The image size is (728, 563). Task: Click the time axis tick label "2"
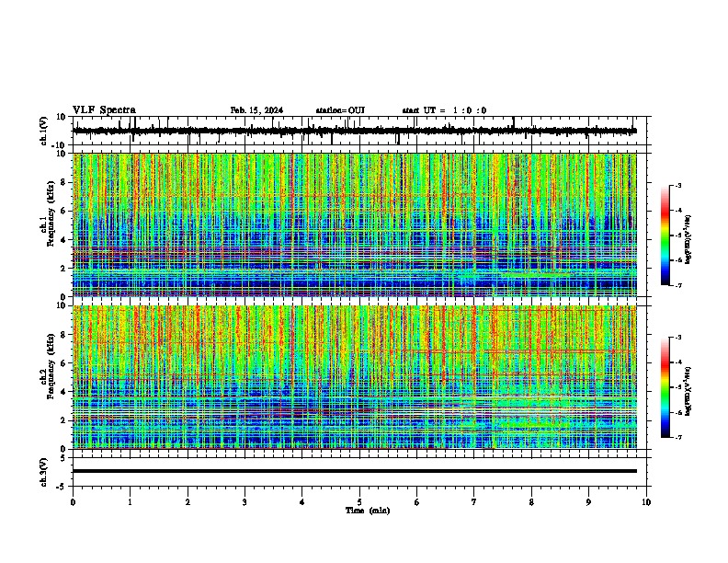[x=188, y=502]
